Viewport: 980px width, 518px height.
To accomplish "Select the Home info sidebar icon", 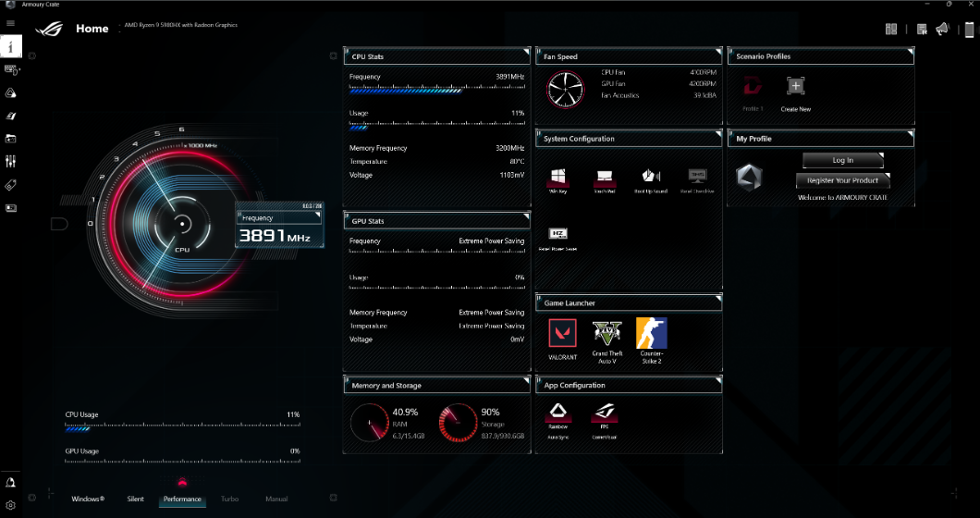I will coord(10,46).
